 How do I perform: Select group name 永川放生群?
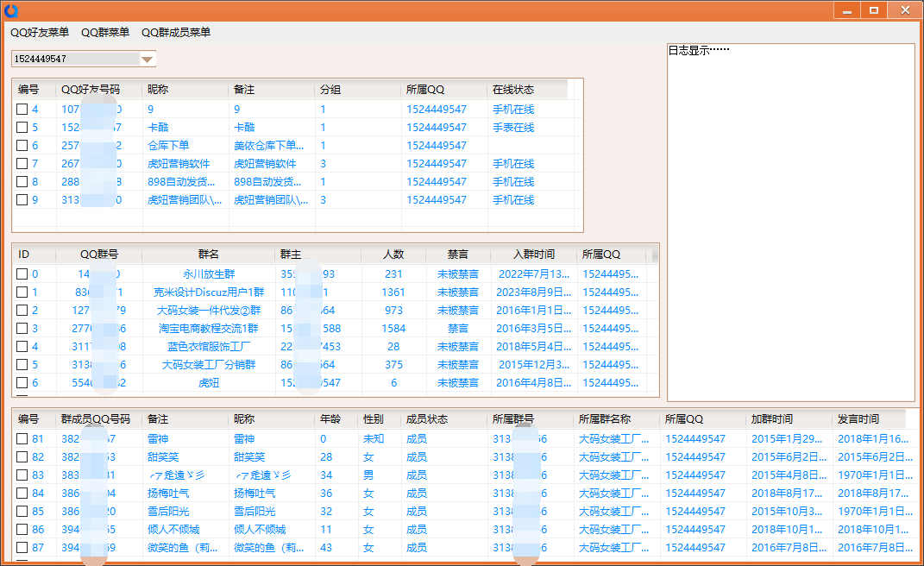tap(209, 274)
